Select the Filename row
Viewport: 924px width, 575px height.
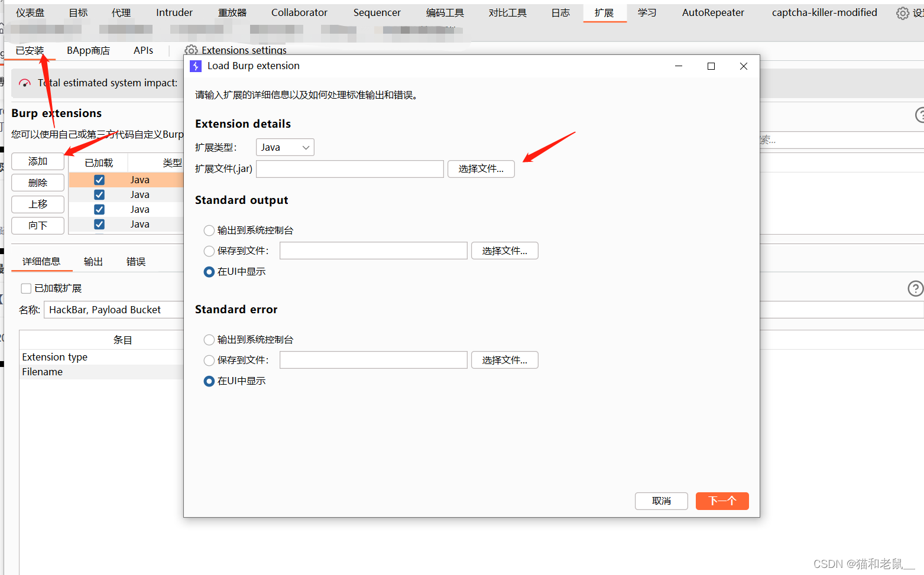(x=102, y=372)
